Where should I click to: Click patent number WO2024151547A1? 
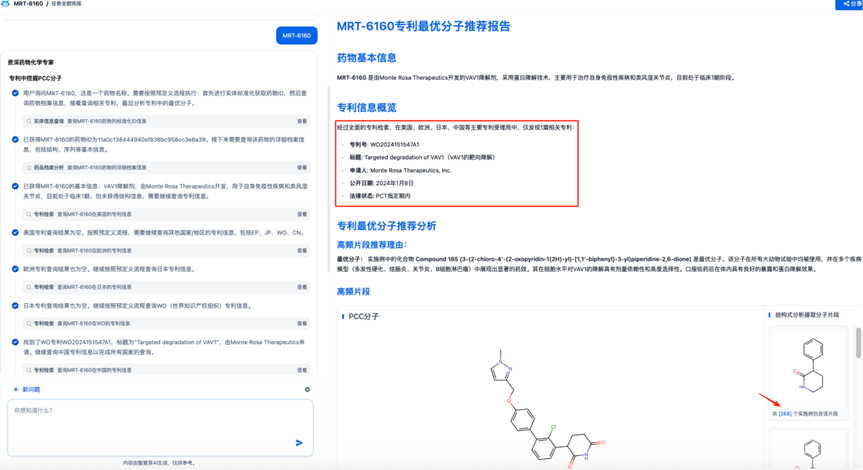(x=394, y=145)
